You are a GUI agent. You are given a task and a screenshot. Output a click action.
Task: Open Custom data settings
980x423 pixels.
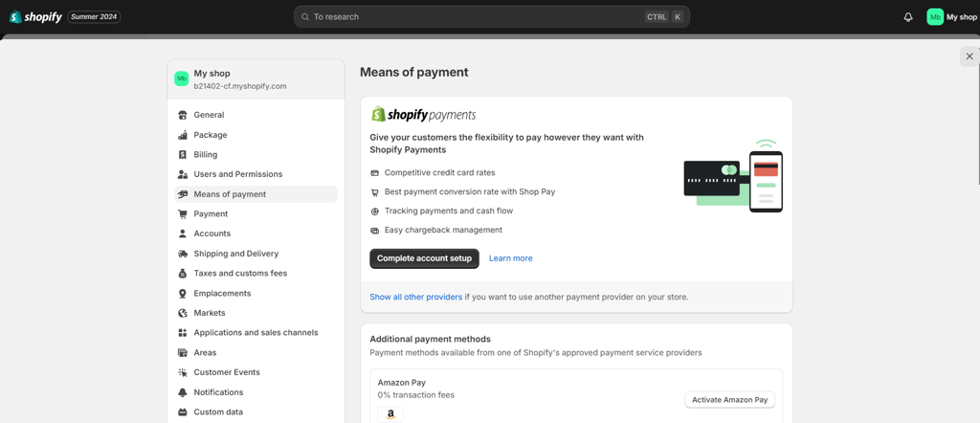256,412
